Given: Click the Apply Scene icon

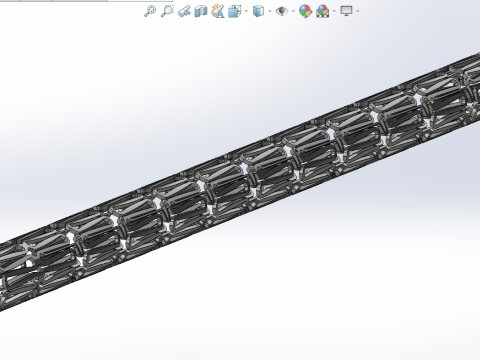Looking at the screenshot, I should click(323, 11).
